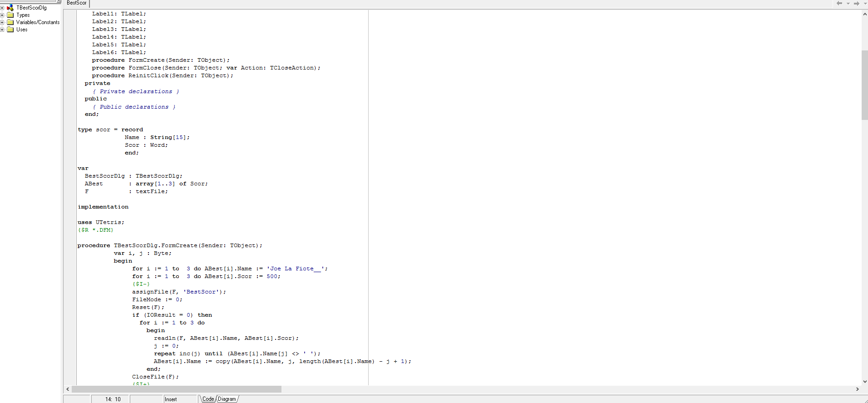The image size is (868, 403).
Task: Open the back history dropdown arrow
Action: click(x=848, y=4)
